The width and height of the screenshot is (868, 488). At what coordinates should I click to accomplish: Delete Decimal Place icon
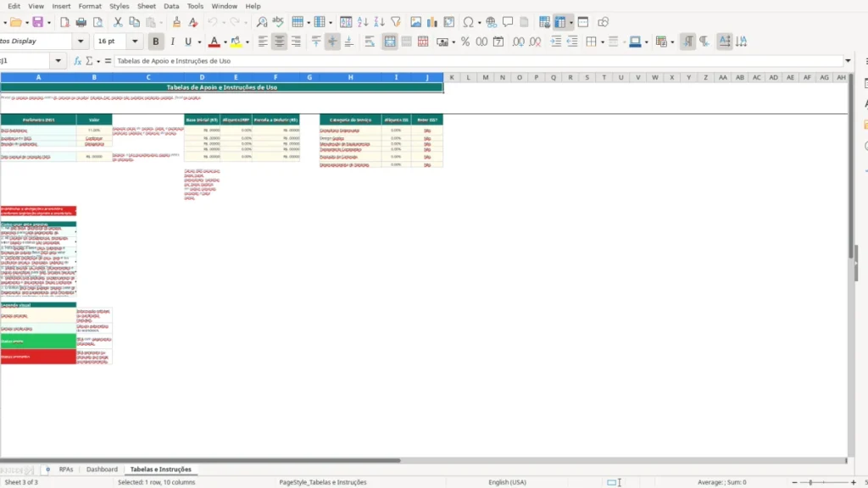coord(535,42)
